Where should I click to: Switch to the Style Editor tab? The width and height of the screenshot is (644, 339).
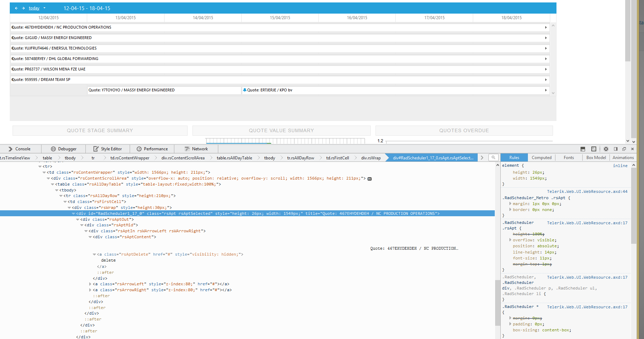click(108, 149)
